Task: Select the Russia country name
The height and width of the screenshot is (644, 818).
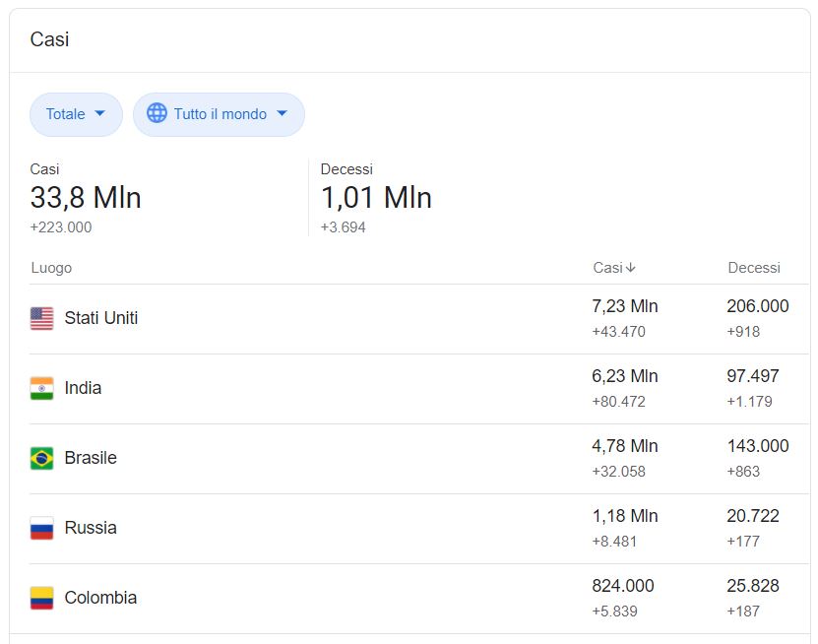Action: click(91, 528)
